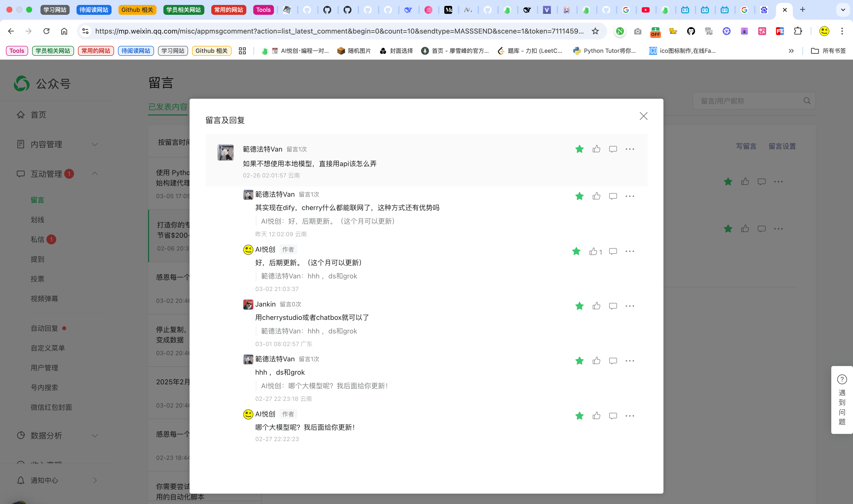The height and width of the screenshot is (504, 853).
Task: Open 自定义菜单 in the sidebar
Action: tap(48, 348)
